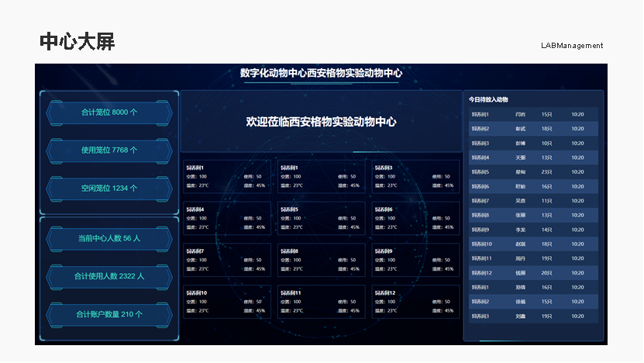The width and height of the screenshot is (644, 363).
Task: Click the 饲养间8 room card
Action: (321, 260)
